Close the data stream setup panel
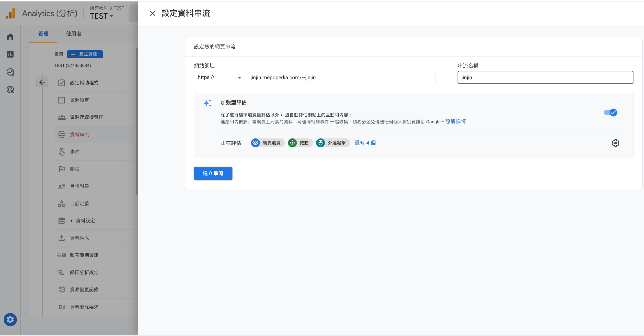Viewport: 644px width, 336px height. tap(152, 13)
